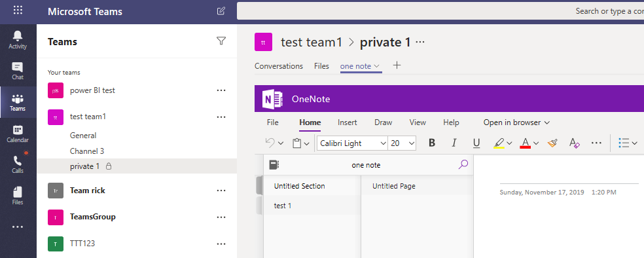Select the Draw ribbon tab
Screen dimensions: 644x258
(x=384, y=122)
